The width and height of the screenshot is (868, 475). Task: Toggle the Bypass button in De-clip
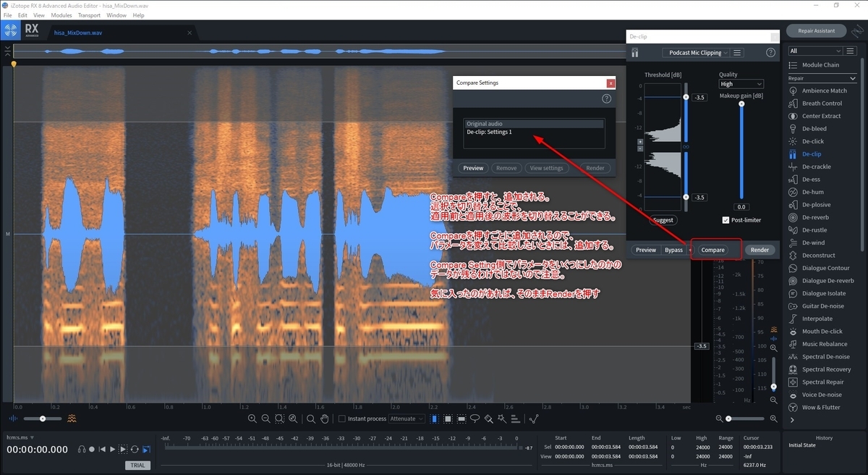click(x=673, y=250)
